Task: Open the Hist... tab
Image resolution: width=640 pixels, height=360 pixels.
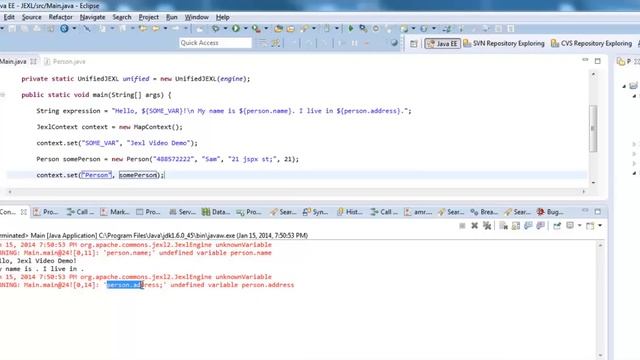Action: 350,212
